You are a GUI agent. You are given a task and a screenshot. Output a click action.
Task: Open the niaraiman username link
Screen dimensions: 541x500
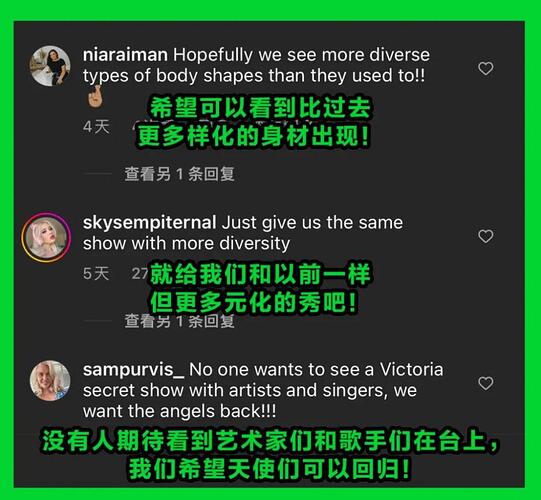(x=125, y=55)
